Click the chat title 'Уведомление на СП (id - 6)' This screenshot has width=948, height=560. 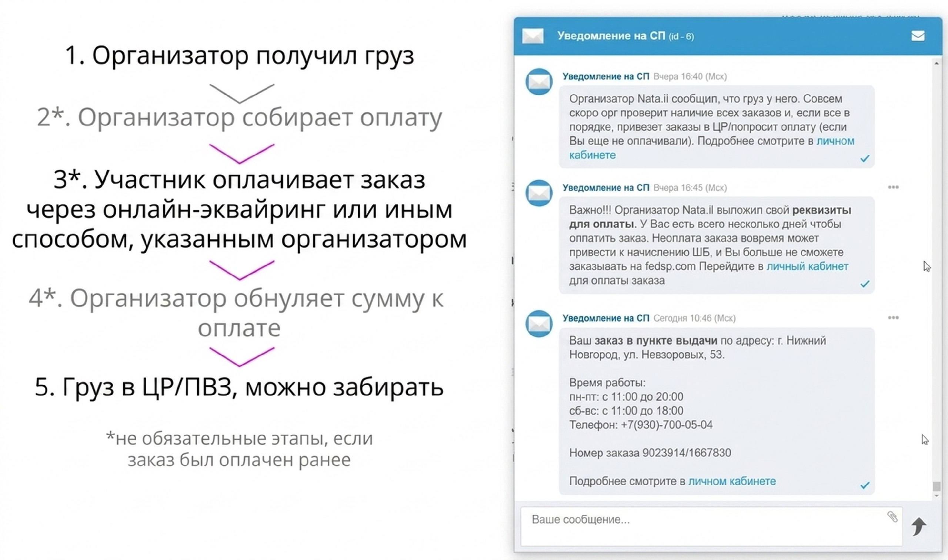point(625,36)
